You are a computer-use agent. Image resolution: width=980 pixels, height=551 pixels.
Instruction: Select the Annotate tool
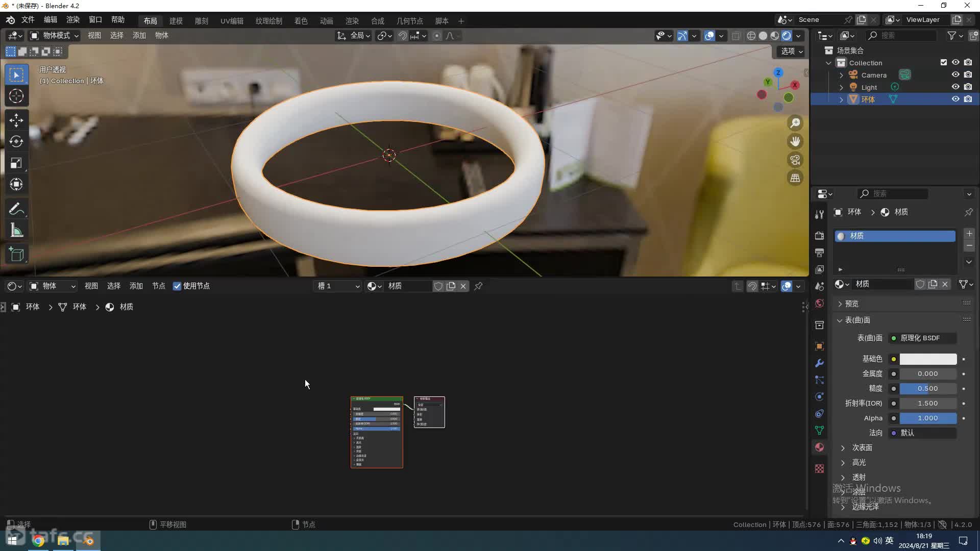click(x=16, y=209)
